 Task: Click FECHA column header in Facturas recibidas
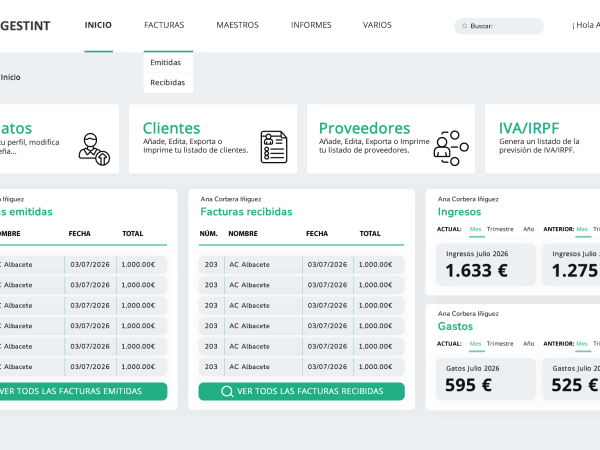tap(317, 233)
